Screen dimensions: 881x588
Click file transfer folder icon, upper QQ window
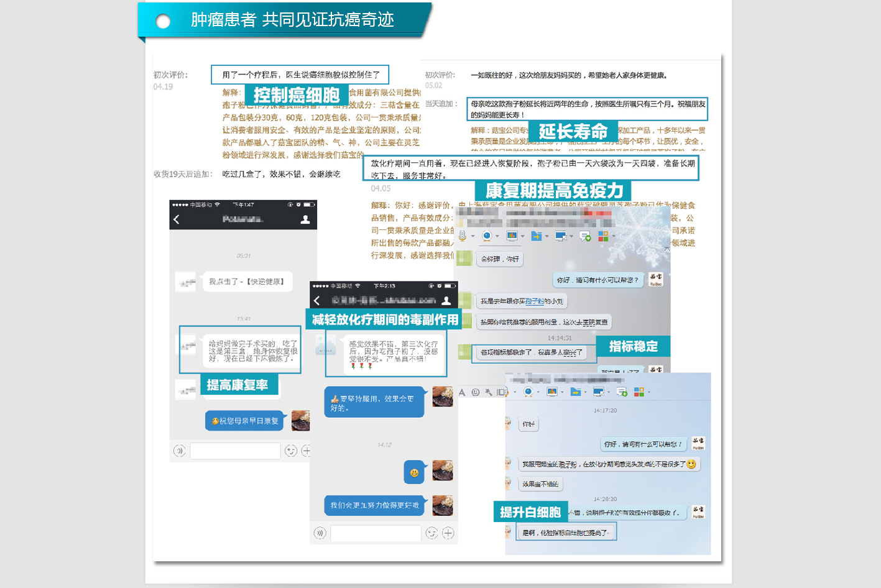pyautogui.click(x=536, y=236)
